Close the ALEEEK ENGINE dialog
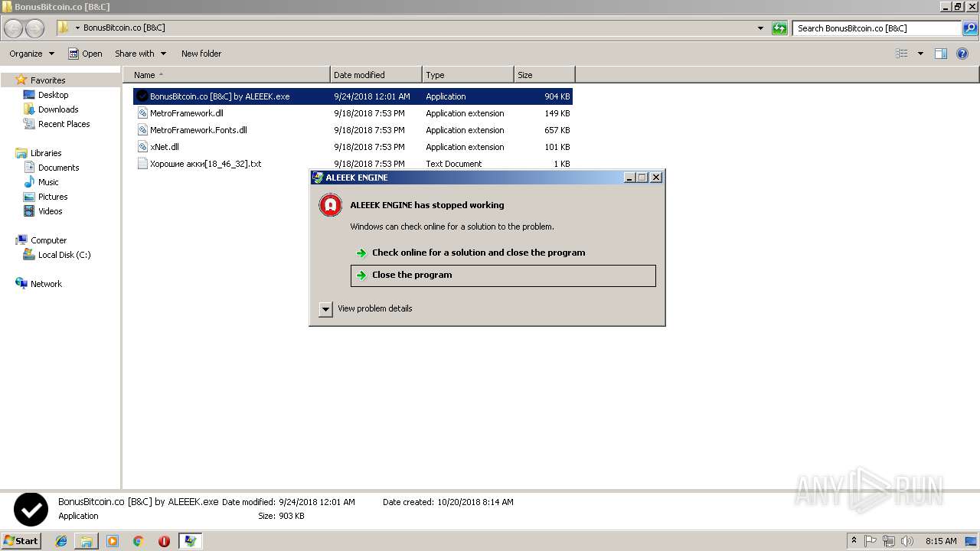 [656, 178]
